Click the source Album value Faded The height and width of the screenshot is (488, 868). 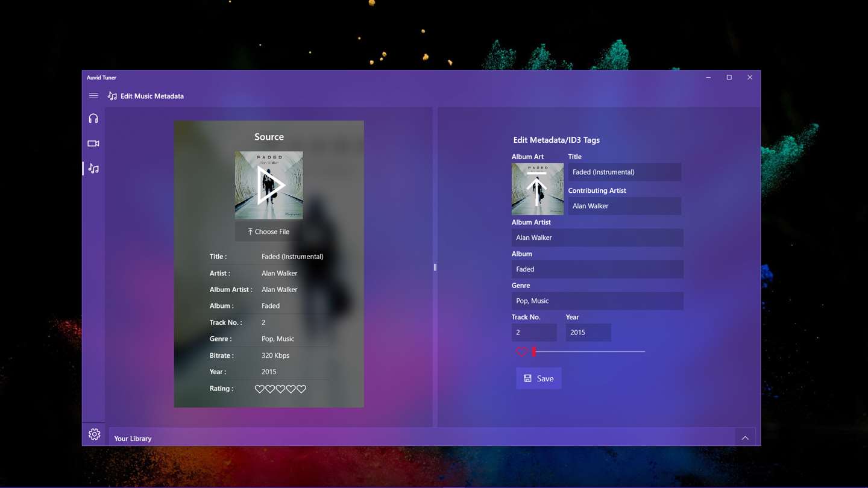(x=271, y=306)
